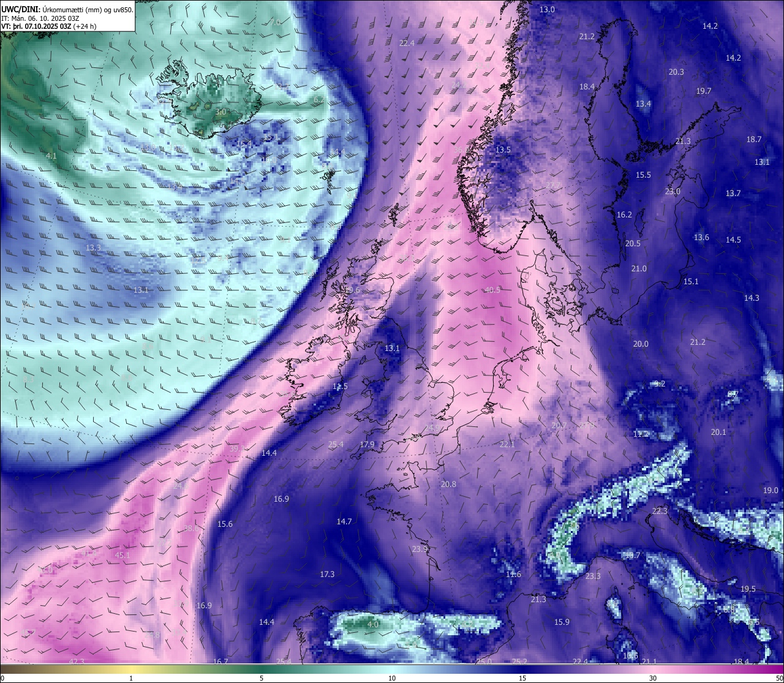Click the '22.1' value label
Viewport: 784px width, 683px height.
tap(507, 444)
